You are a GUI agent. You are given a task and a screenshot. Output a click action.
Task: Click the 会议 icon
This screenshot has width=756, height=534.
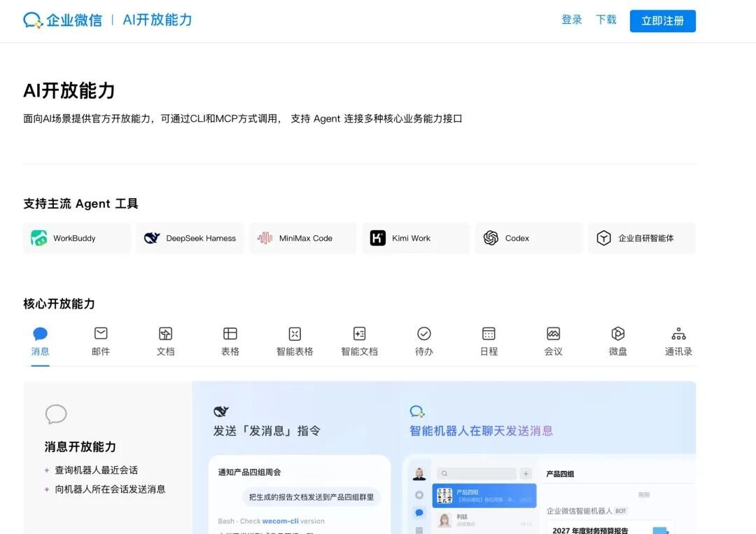click(x=553, y=334)
